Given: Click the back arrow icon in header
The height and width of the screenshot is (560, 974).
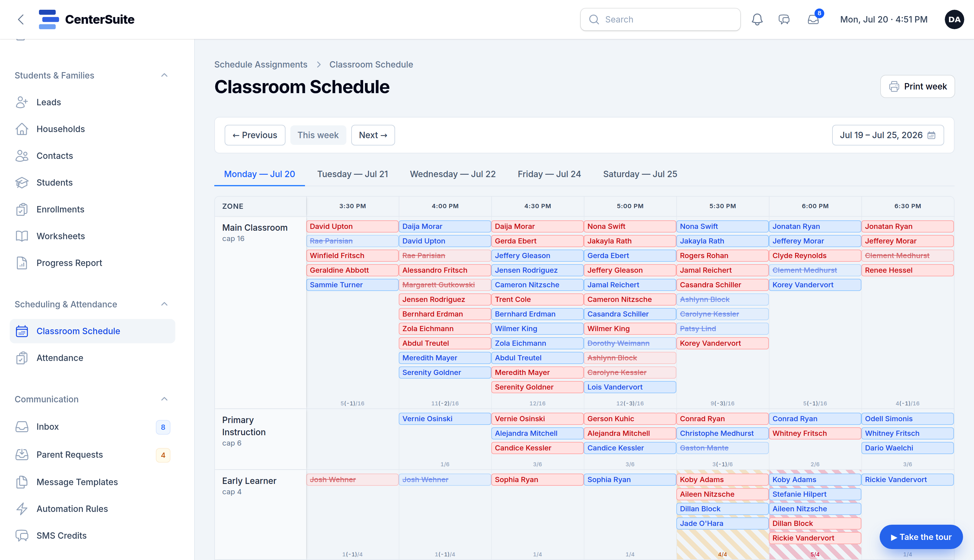Looking at the screenshot, I should (21, 19).
